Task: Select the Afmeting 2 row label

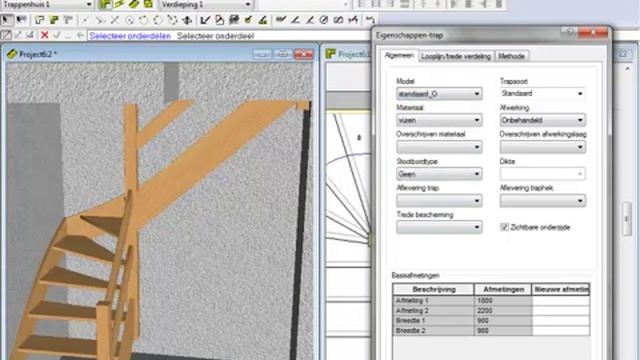Action: click(433, 311)
